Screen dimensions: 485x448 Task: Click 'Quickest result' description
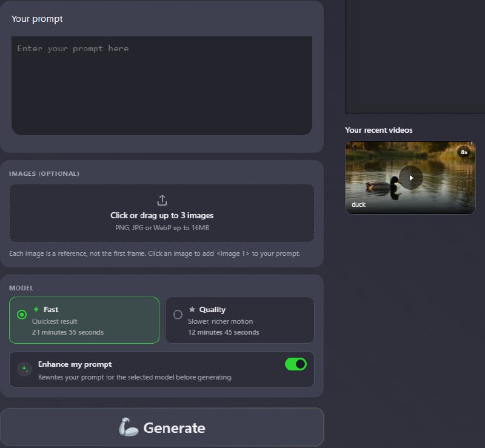(x=55, y=321)
